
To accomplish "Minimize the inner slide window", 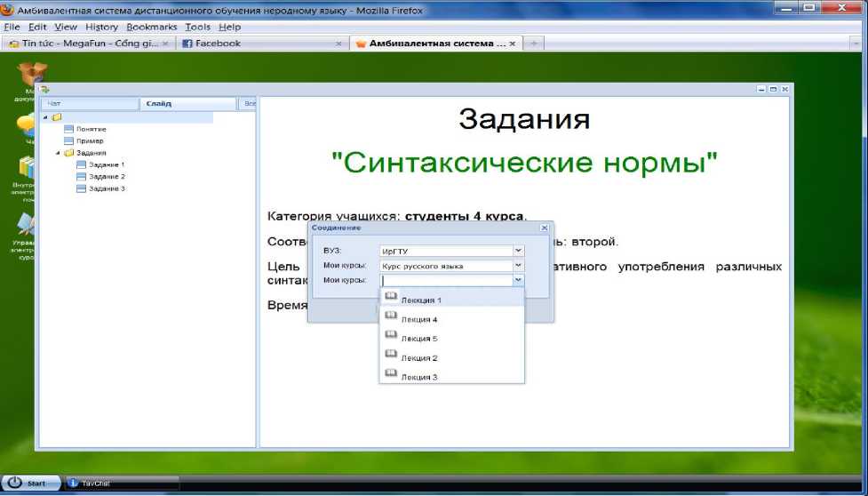I will pos(761,89).
